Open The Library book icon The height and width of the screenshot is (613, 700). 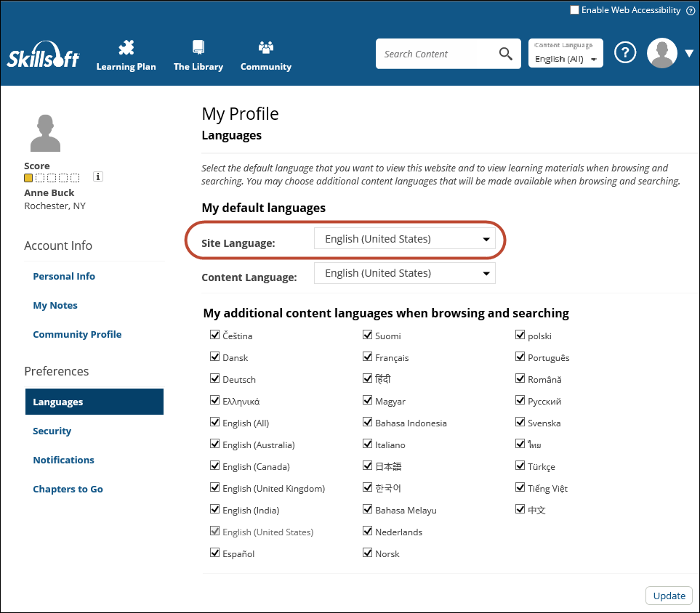[198, 47]
